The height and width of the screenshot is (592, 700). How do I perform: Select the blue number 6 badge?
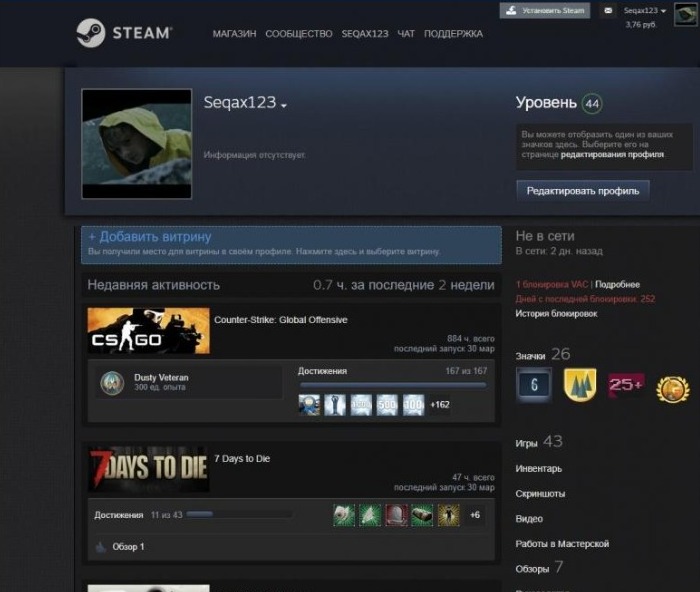click(x=533, y=384)
